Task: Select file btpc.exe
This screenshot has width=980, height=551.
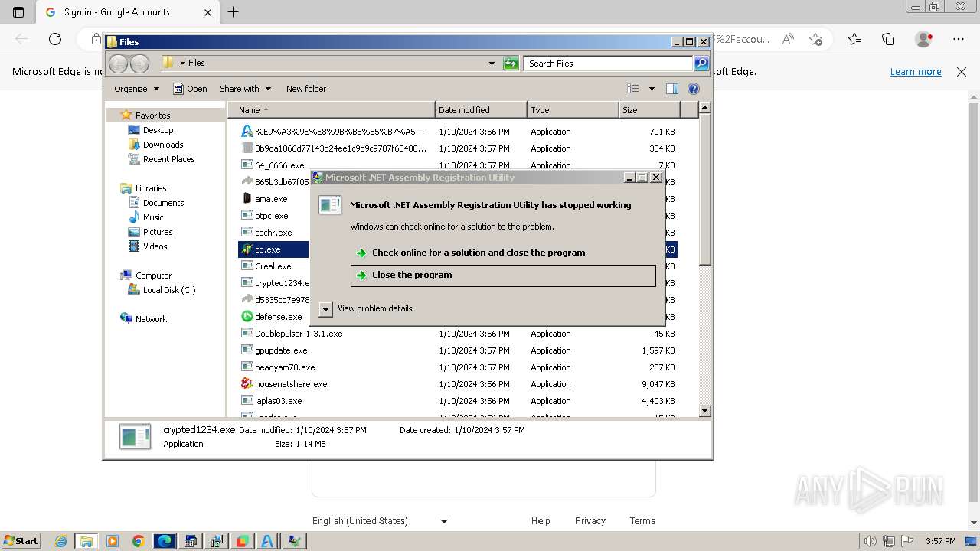Action: point(272,216)
